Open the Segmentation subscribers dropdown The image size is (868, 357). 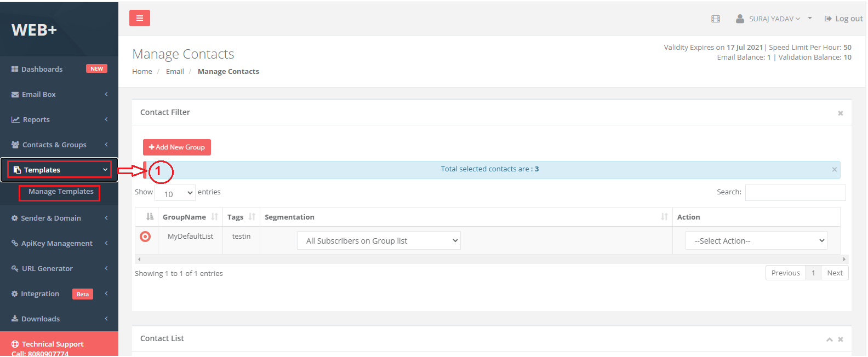pyautogui.click(x=379, y=241)
